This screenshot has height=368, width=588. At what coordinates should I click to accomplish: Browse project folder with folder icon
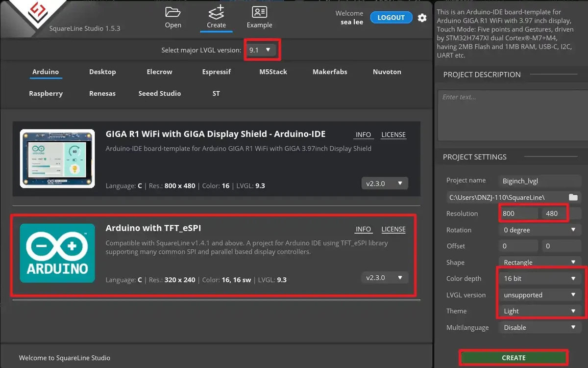[573, 197]
